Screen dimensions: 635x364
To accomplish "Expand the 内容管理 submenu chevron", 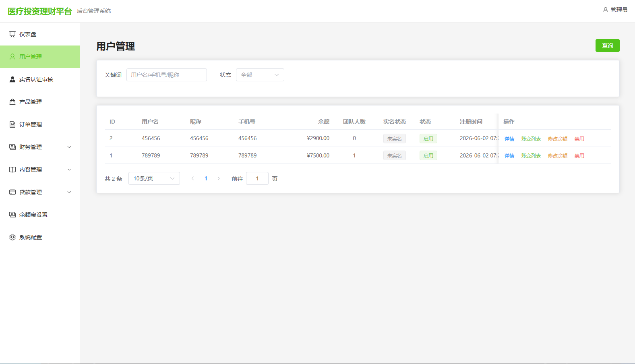I will pos(69,170).
